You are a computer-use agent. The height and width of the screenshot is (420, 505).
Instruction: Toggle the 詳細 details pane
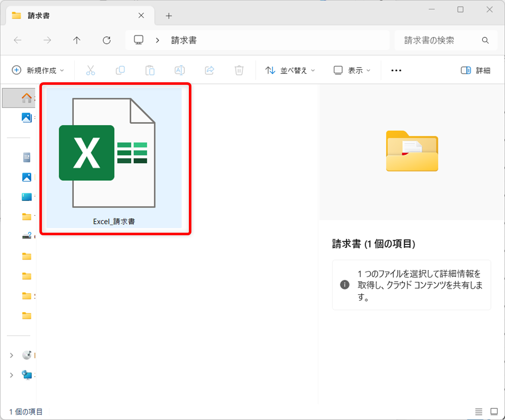[475, 70]
